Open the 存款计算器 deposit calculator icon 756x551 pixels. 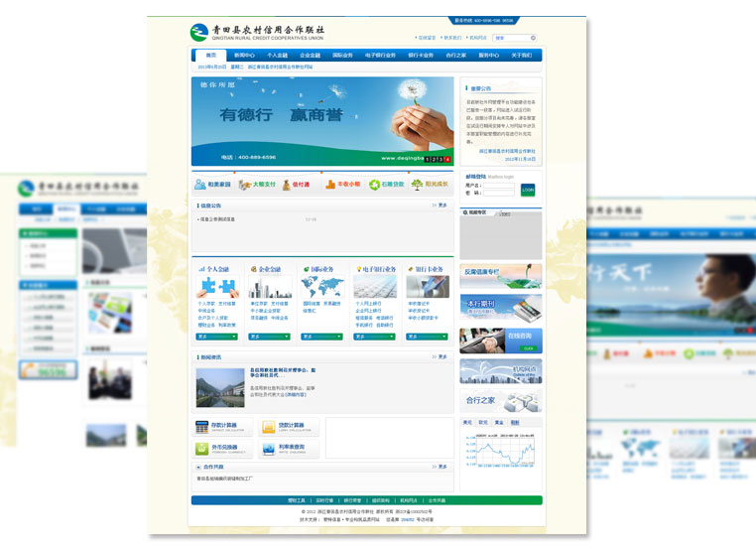point(202,428)
